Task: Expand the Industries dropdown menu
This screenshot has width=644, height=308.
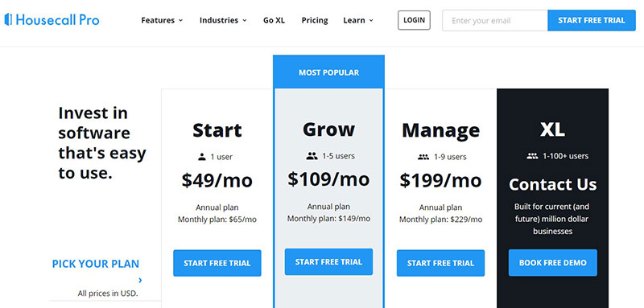Action: click(223, 20)
